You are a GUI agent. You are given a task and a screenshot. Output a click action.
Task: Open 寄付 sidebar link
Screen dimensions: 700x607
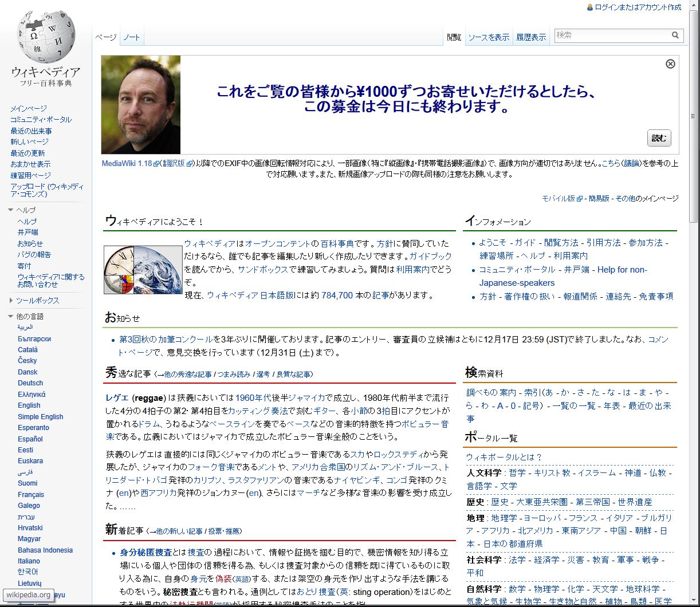pos(24,266)
